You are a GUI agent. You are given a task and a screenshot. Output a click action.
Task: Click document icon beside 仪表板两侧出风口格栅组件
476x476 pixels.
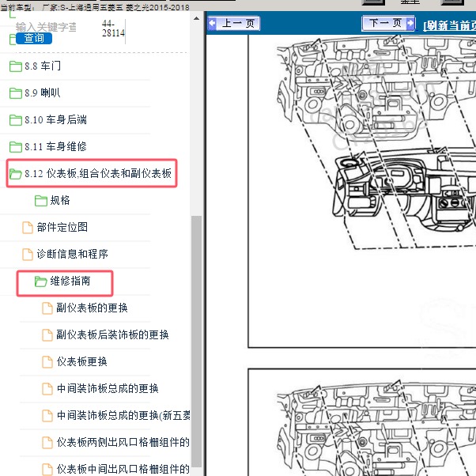[47, 442]
